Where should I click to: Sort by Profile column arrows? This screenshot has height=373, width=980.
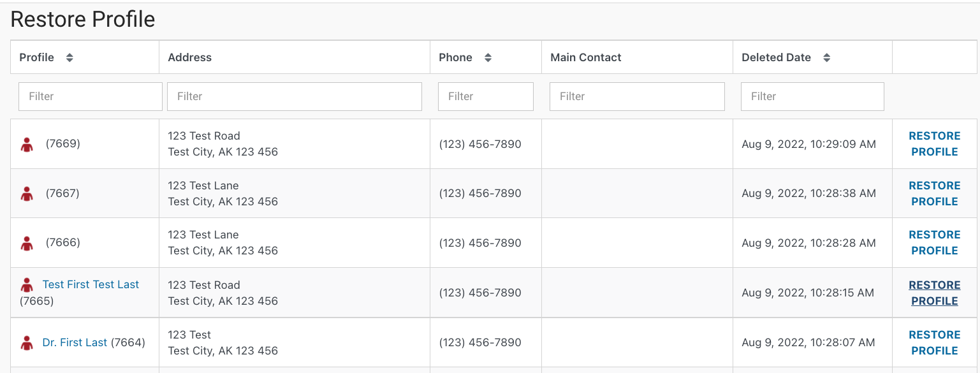(69, 57)
